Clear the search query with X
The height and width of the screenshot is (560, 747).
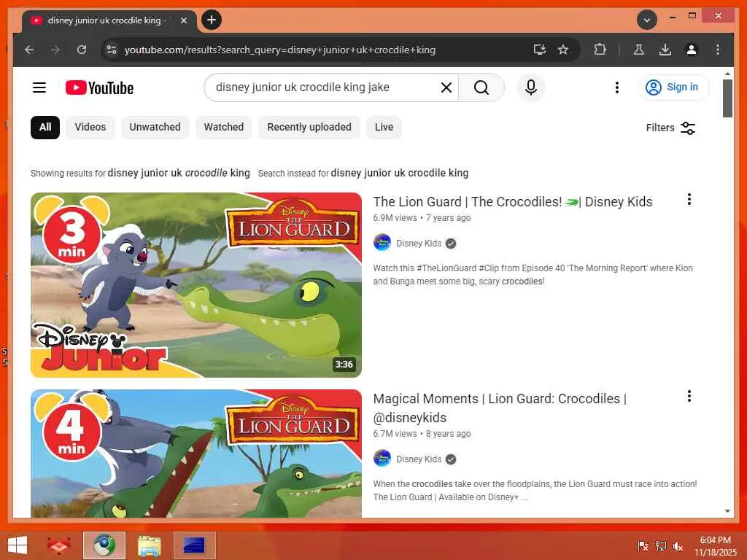pos(446,87)
